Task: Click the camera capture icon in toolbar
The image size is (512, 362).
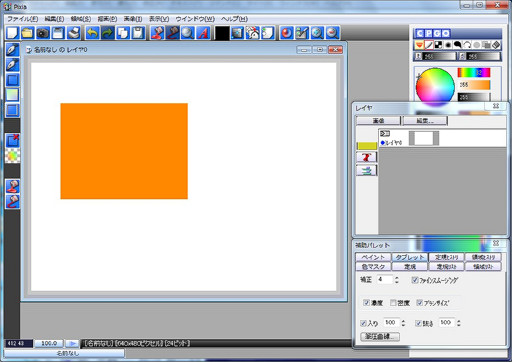Action: (x=43, y=33)
